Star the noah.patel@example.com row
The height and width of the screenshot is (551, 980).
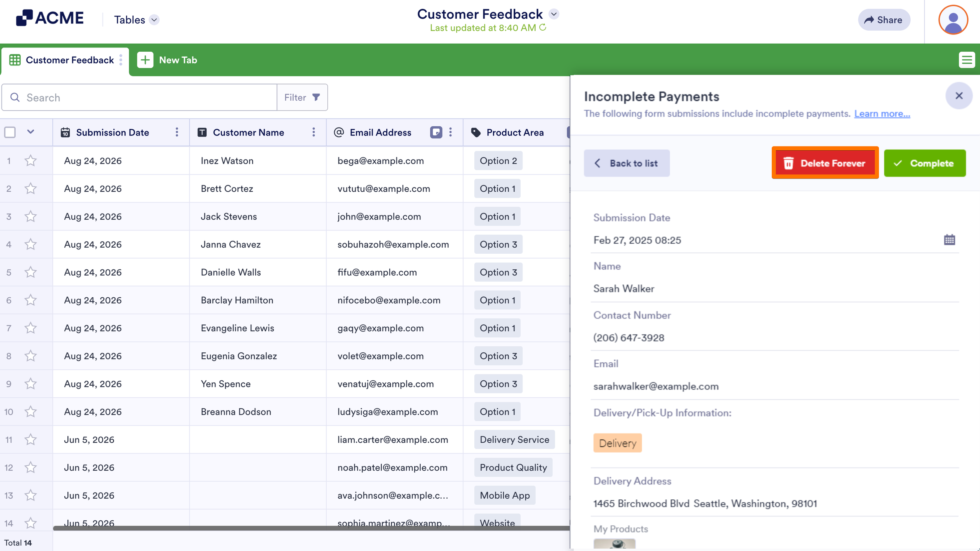point(31,468)
